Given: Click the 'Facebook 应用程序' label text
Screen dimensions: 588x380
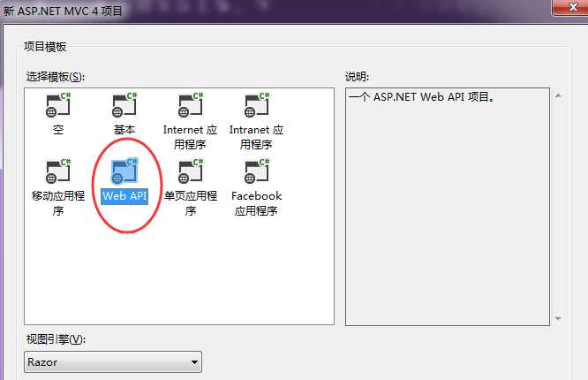Looking at the screenshot, I should (x=257, y=203).
